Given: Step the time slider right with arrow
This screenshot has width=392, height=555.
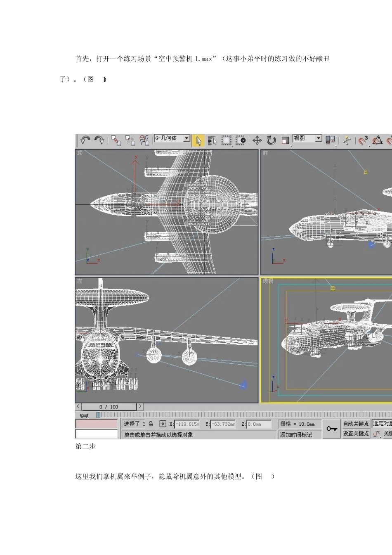Looking at the screenshot, I should [140, 407].
